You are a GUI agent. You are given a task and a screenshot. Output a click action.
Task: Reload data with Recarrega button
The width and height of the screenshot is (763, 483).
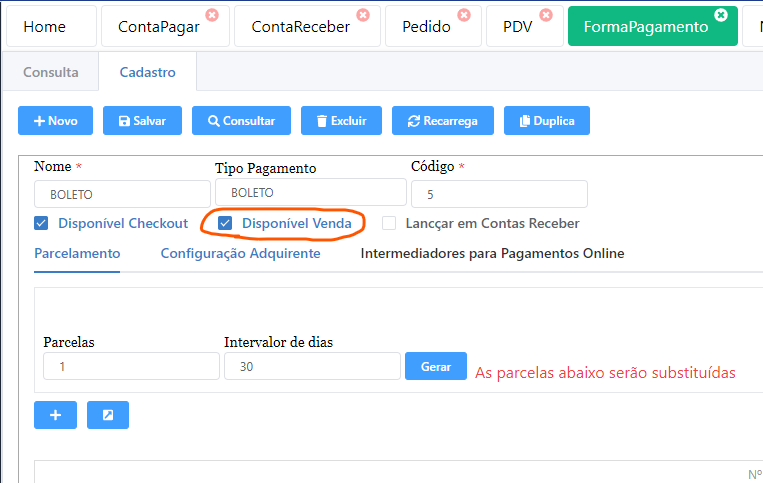[x=442, y=121]
